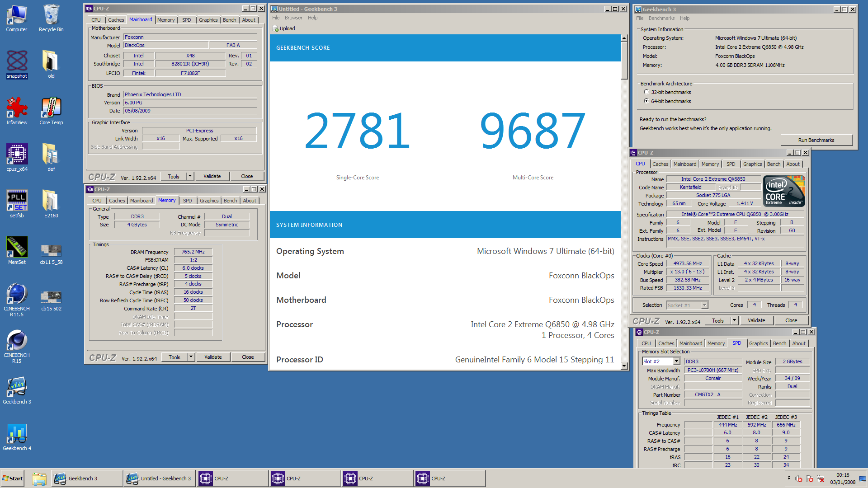This screenshot has width=868, height=488.
Task: Open the cb15 502 image file
Action: (x=51, y=300)
